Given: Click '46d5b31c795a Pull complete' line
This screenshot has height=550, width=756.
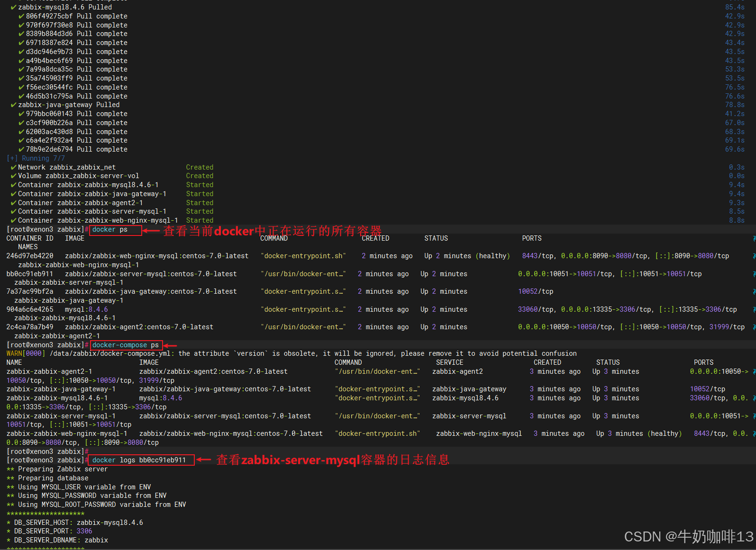Looking at the screenshot, I should [73, 96].
